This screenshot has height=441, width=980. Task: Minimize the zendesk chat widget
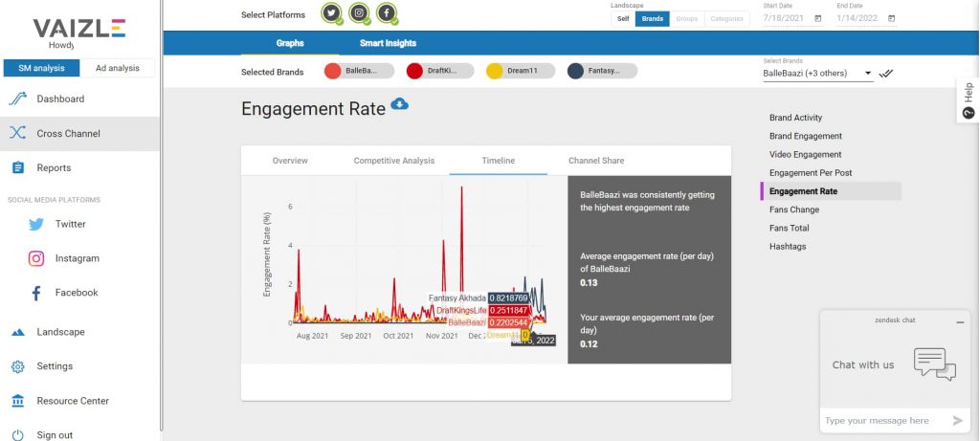[x=960, y=321]
